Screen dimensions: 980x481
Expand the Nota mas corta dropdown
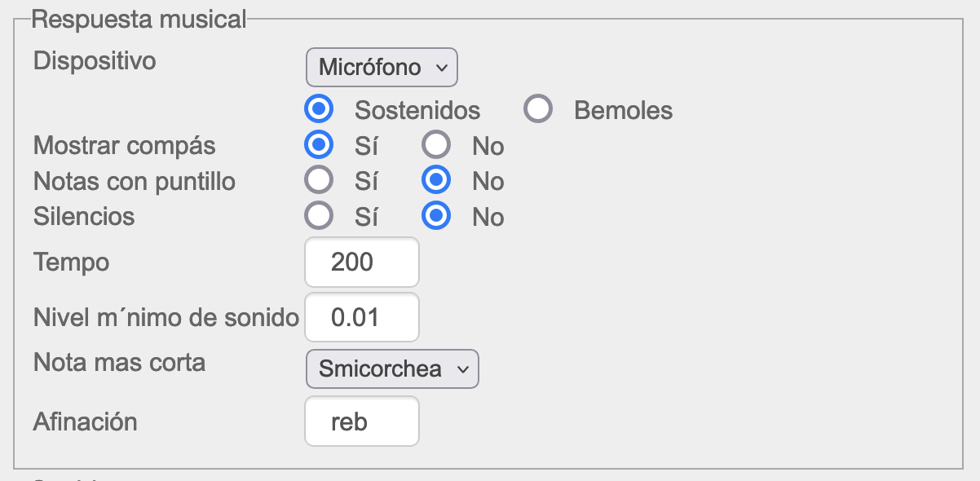[392, 368]
